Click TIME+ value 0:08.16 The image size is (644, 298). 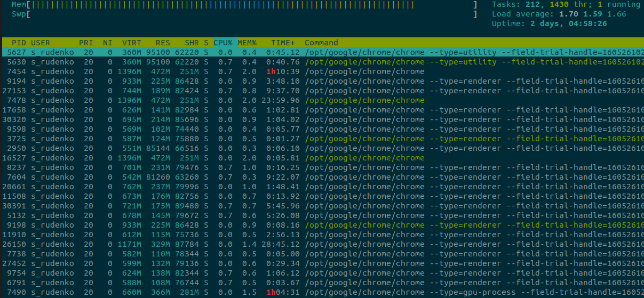[283, 225]
